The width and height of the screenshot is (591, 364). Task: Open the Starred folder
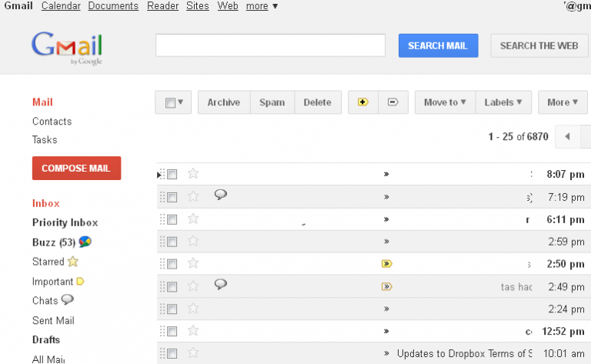pos(48,262)
